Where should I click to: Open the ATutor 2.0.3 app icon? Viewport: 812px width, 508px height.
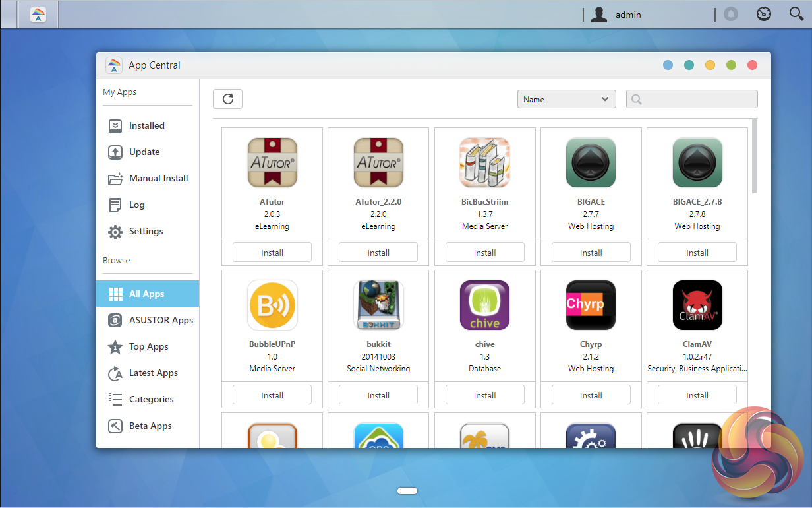point(272,162)
